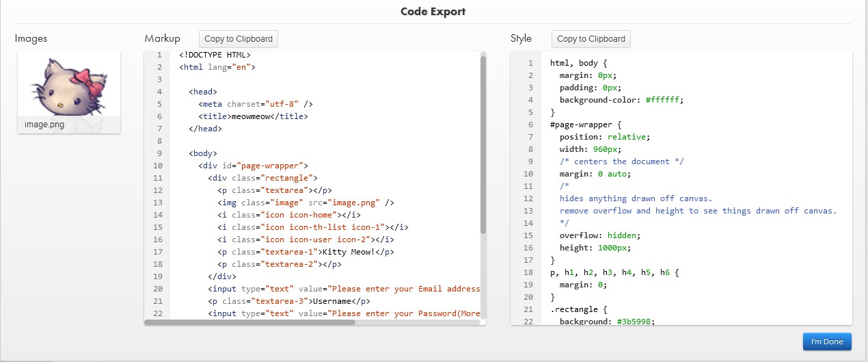The height and width of the screenshot is (362, 868).
Task: Click the div id page-wrapper line
Action: (x=253, y=166)
